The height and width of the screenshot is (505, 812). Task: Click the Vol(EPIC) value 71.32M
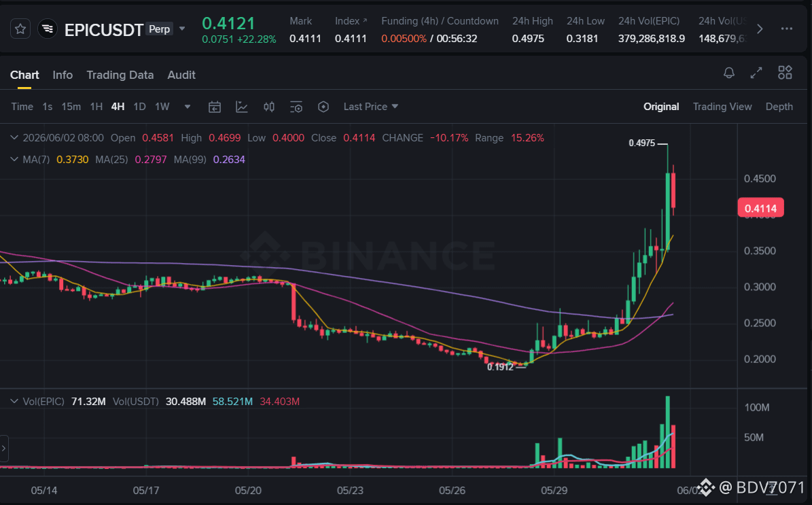pyautogui.click(x=88, y=402)
